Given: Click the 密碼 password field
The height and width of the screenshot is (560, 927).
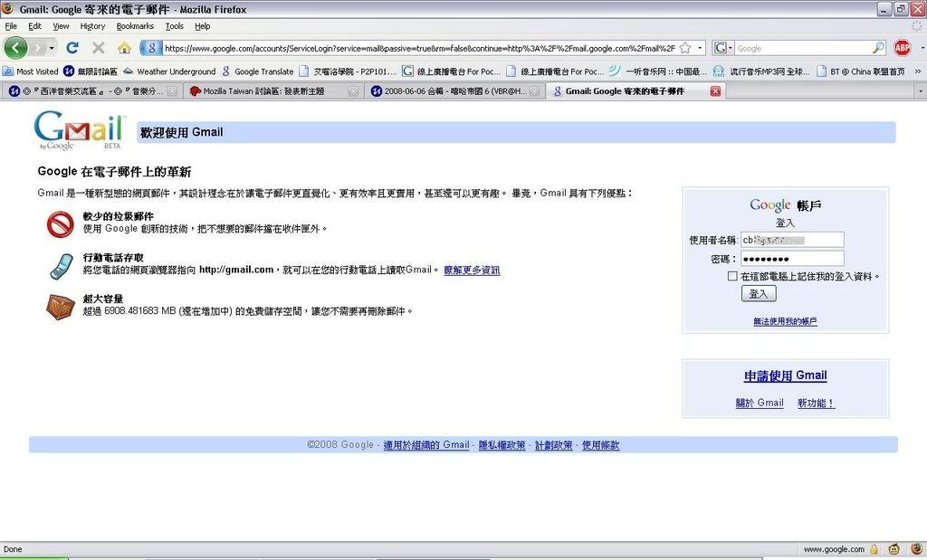Looking at the screenshot, I should (792, 259).
